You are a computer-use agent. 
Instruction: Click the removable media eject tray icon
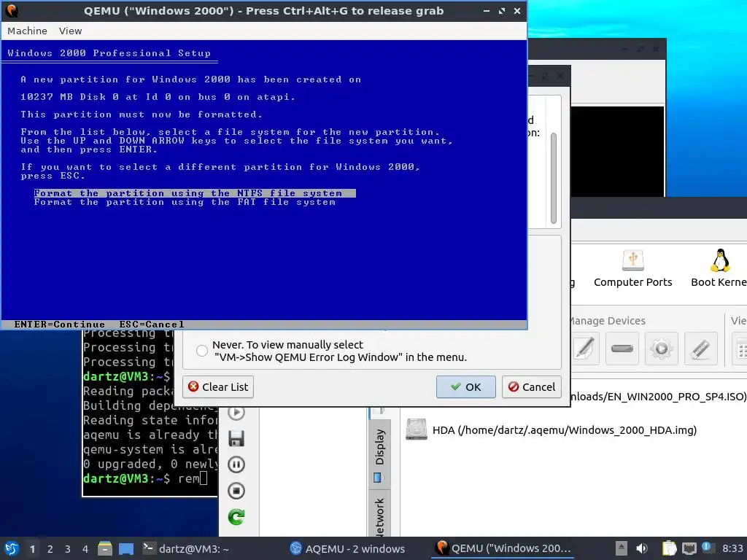pyautogui.click(x=622, y=548)
